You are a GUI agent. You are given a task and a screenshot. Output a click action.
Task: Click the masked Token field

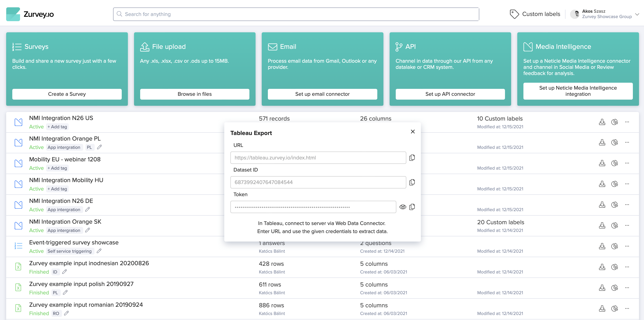pos(313,207)
